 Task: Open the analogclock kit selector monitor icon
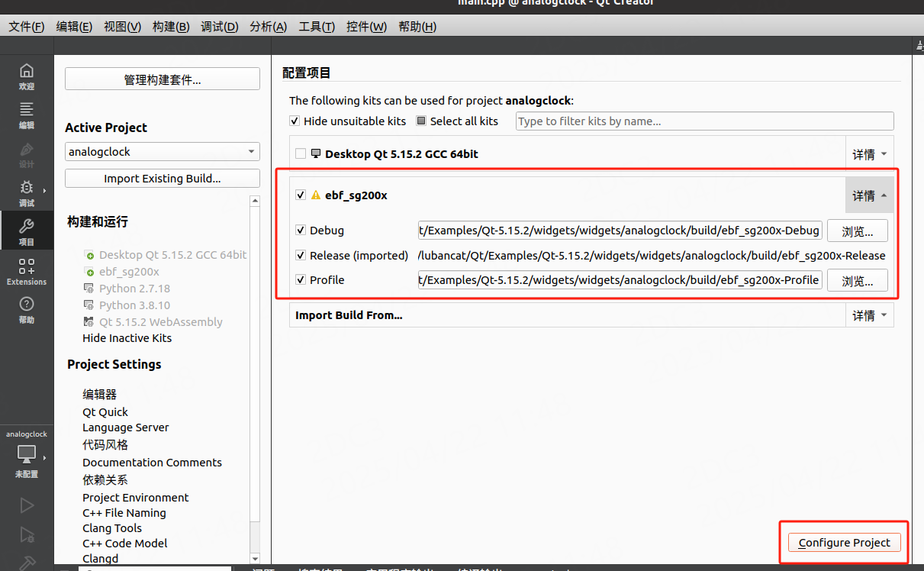(x=27, y=453)
